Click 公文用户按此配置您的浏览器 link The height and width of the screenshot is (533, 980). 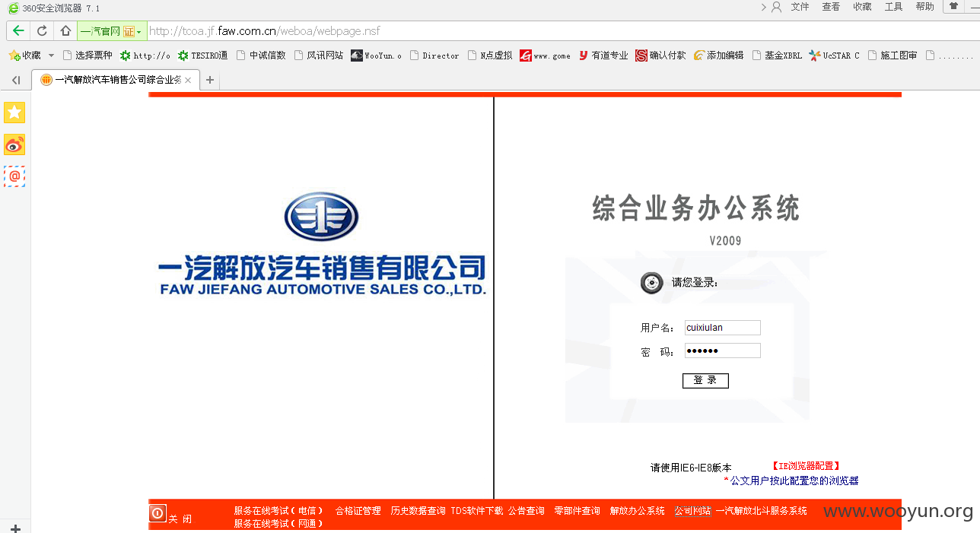[x=794, y=481]
